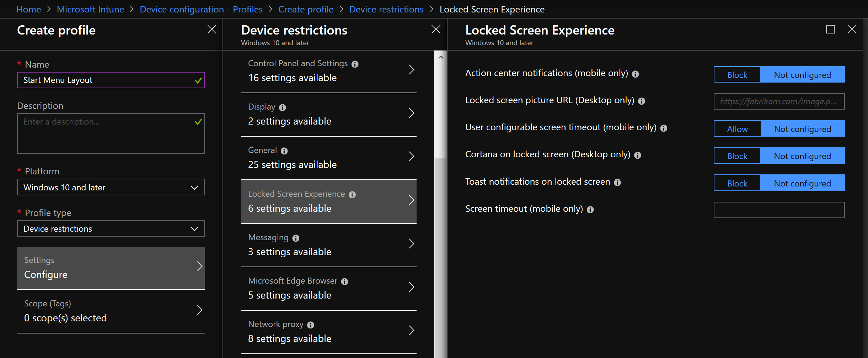
Task: Click info icon beside Network proxy
Action: pyautogui.click(x=311, y=325)
